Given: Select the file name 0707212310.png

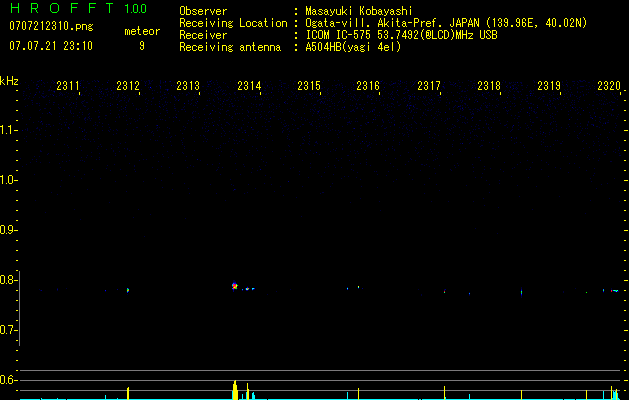Looking at the screenshot, I should [51, 27].
